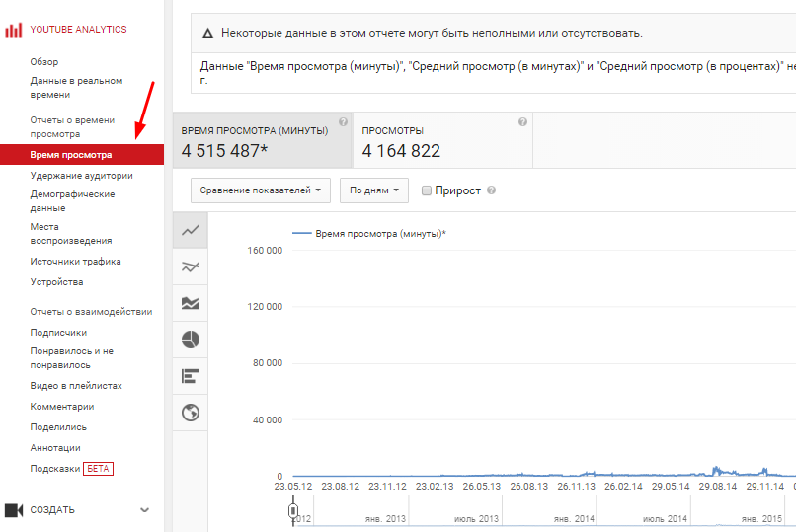Open the Подписчики report
The height and width of the screenshot is (532, 796).
click(x=58, y=333)
